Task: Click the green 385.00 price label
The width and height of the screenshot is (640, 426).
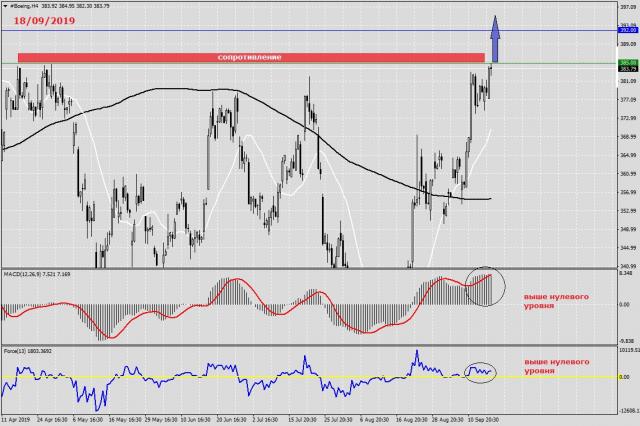Action: 627,62
